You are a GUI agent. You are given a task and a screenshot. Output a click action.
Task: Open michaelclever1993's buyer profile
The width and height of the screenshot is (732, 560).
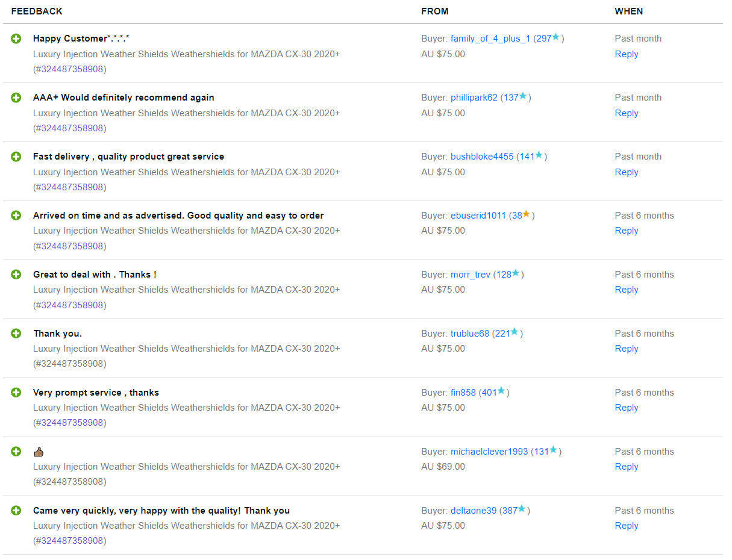[489, 452]
